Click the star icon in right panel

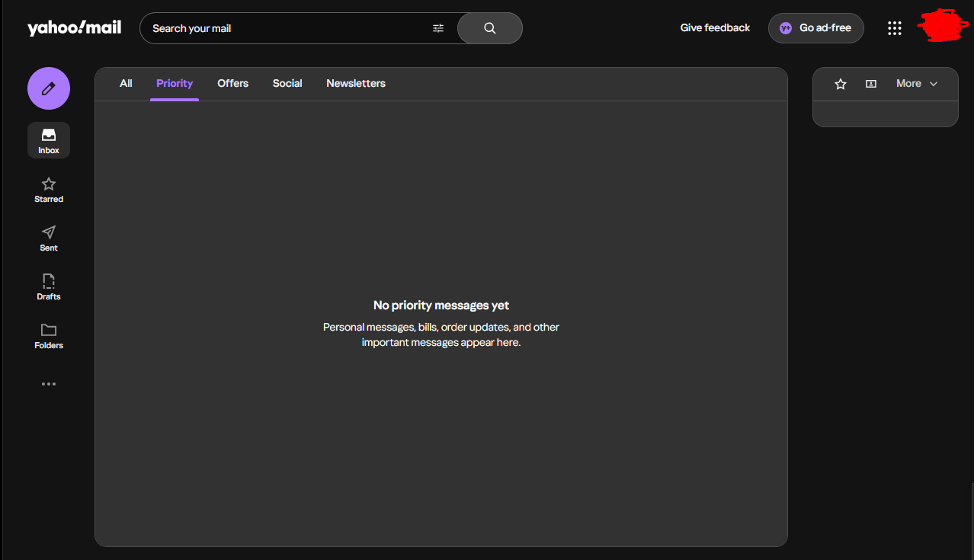coord(841,84)
